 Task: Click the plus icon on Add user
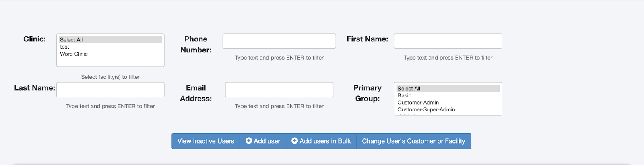pos(249,141)
